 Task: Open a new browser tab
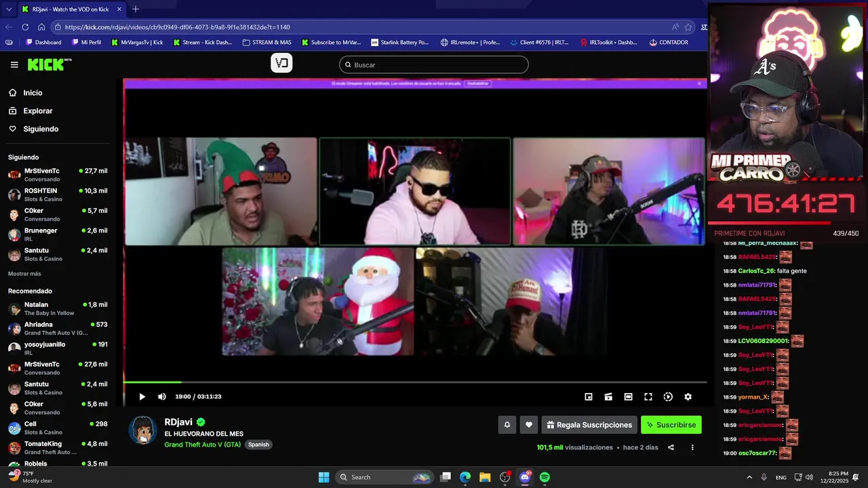pos(136,9)
